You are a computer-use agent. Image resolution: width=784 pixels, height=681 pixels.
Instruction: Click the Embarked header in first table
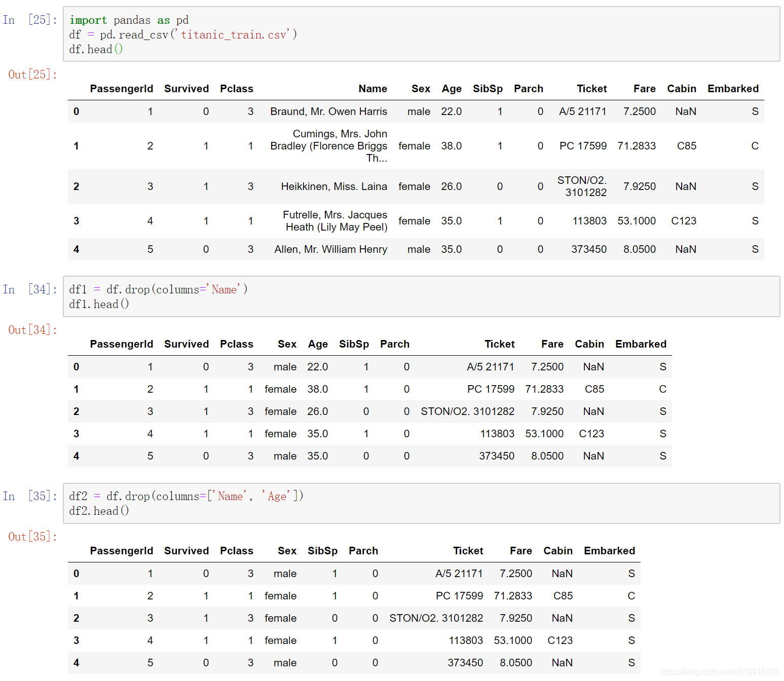point(733,89)
